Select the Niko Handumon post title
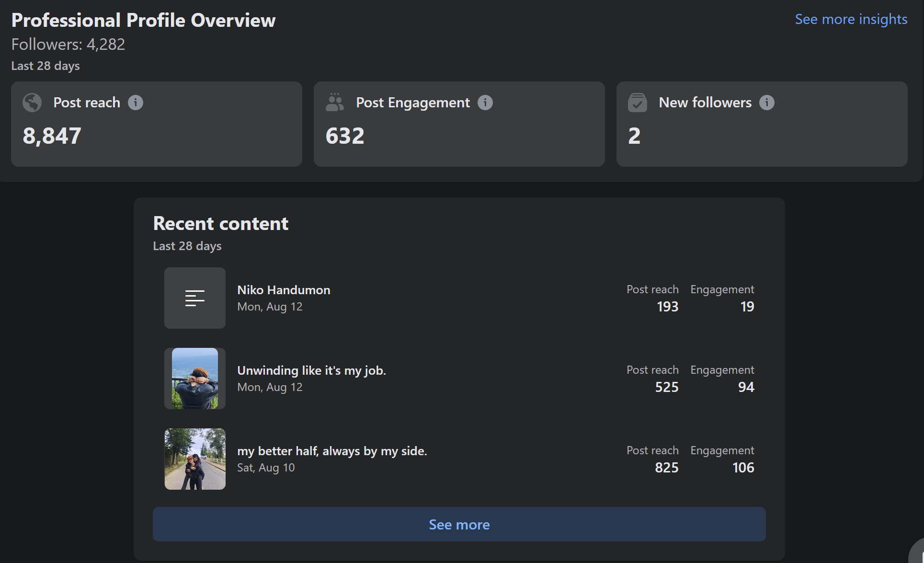 click(284, 290)
